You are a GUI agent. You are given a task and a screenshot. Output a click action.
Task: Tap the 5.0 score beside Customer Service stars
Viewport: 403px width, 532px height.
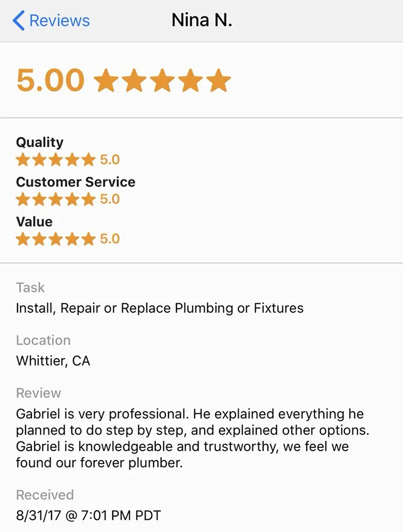pos(109,199)
